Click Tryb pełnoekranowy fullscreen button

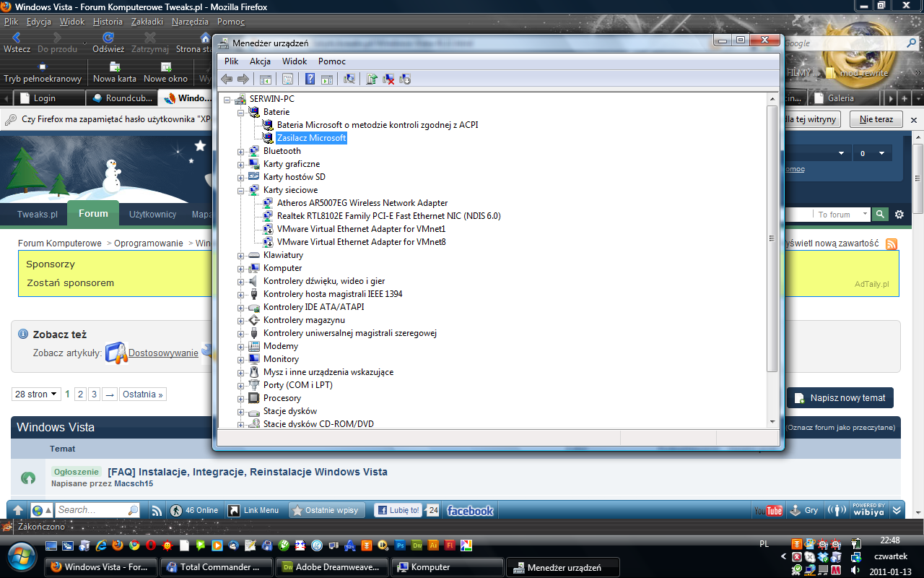pyautogui.click(x=43, y=72)
